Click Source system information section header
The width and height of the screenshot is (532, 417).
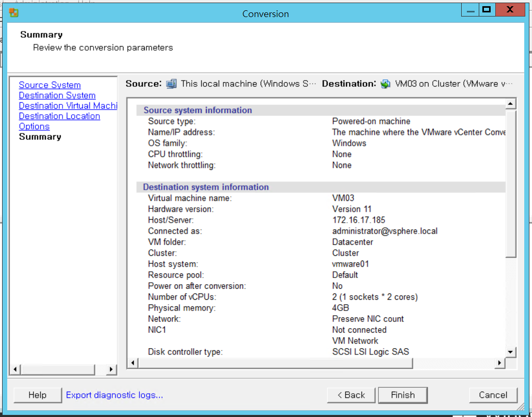[321, 110]
